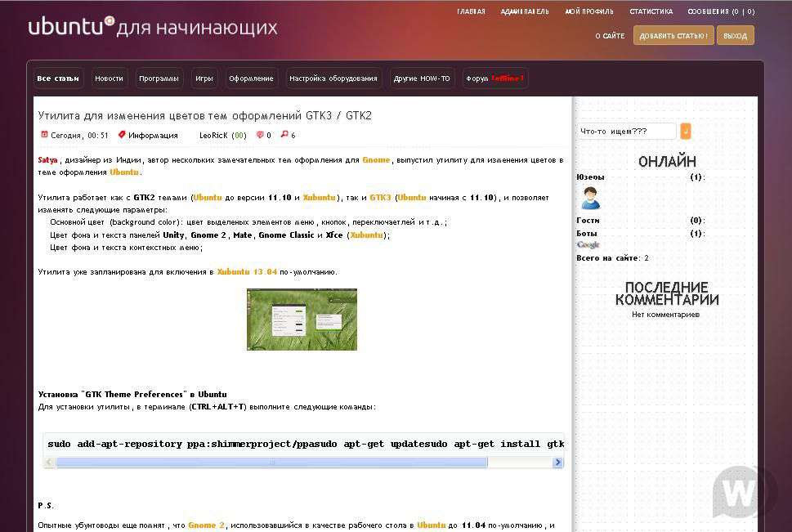
Task: Open the ГЛАВНАЯ top menu item
Action: (471, 11)
